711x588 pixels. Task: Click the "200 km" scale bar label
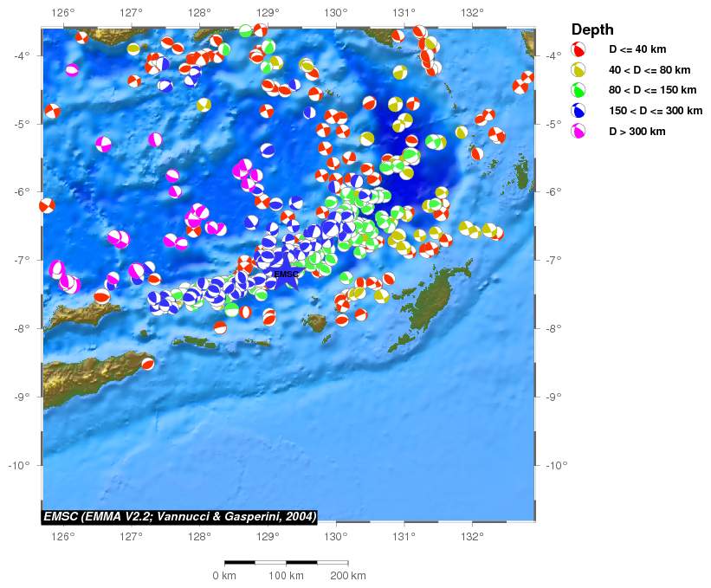347,576
